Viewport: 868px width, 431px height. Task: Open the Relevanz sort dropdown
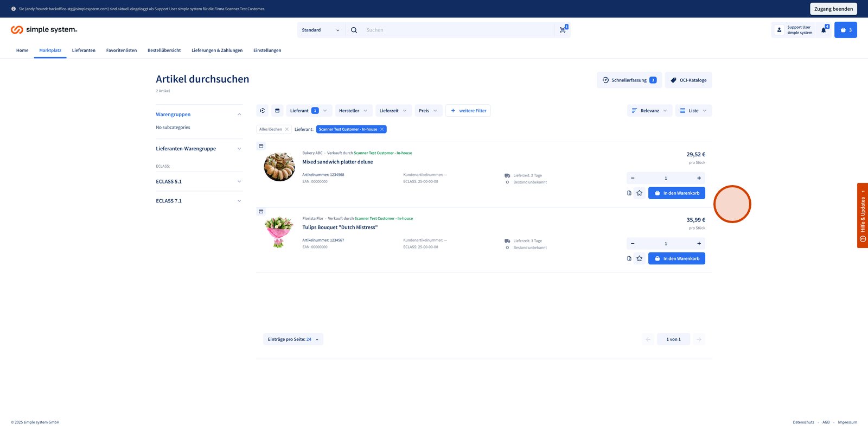coord(649,111)
